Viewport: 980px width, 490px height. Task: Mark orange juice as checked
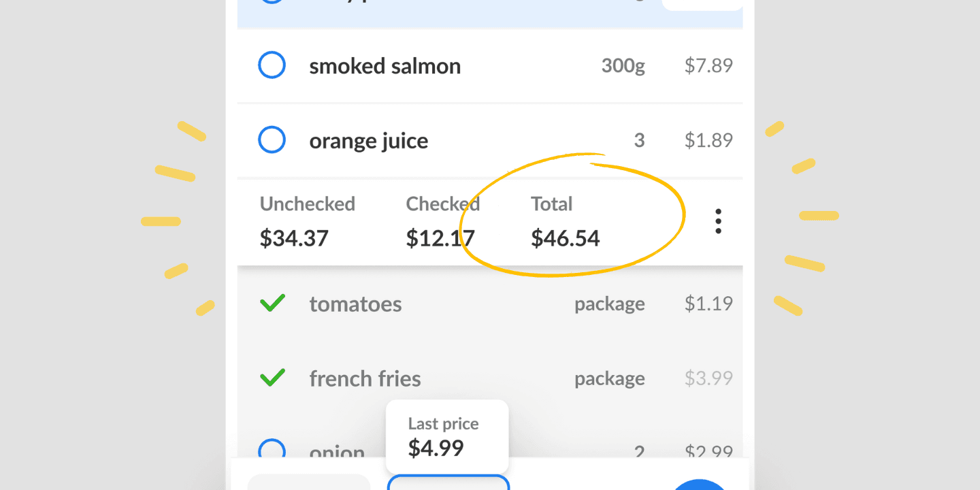pos(272,141)
